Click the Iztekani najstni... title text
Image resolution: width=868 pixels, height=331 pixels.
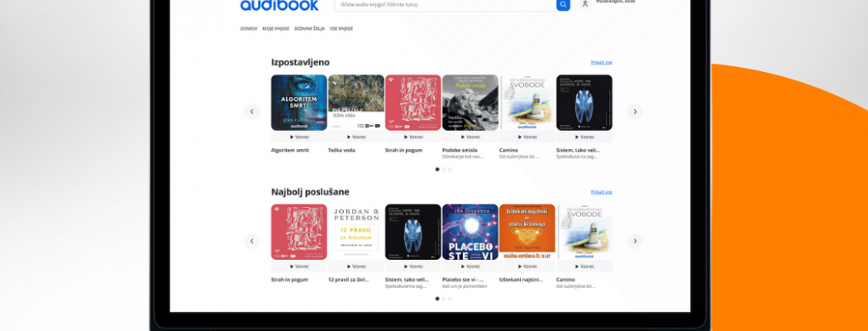(520, 280)
